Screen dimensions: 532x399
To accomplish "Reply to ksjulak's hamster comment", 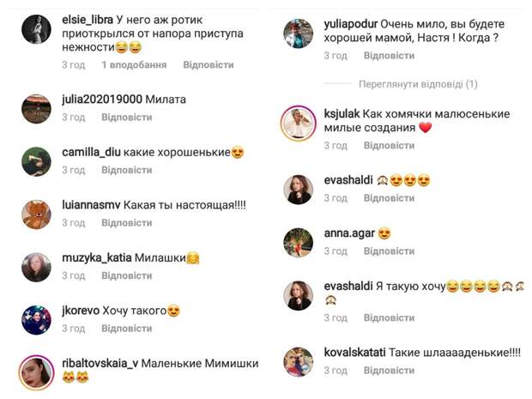I will click(389, 146).
